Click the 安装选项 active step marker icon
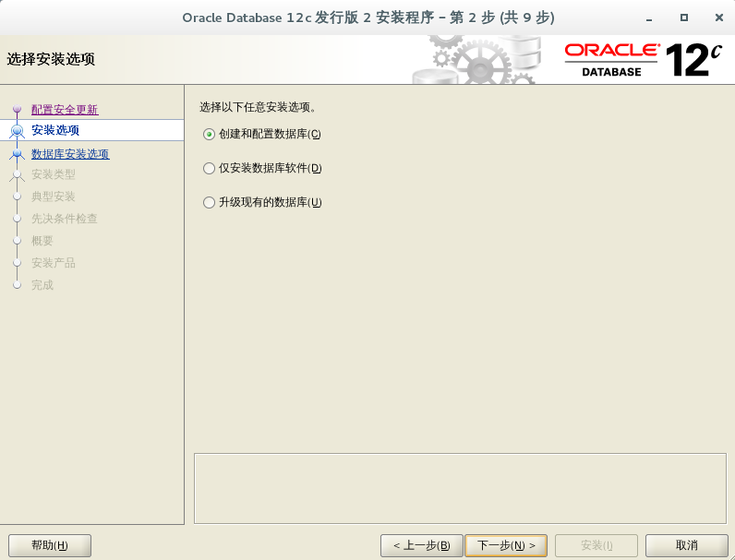This screenshot has width=735, height=560. coord(18,131)
